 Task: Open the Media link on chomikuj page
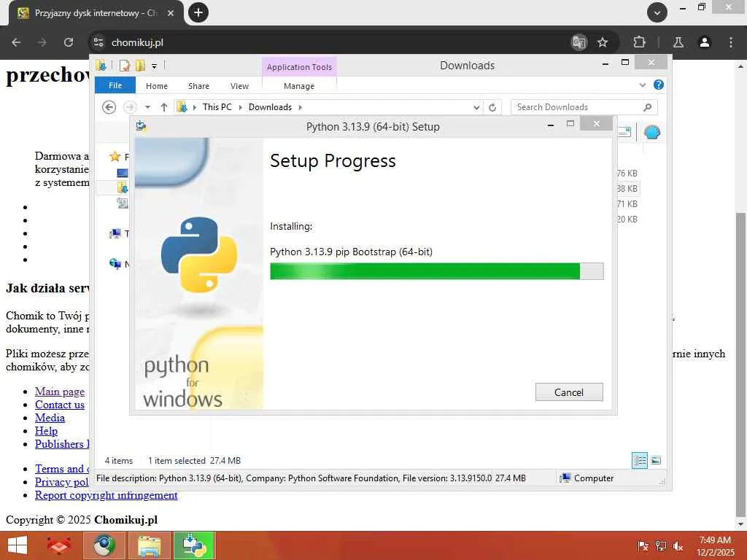50,418
